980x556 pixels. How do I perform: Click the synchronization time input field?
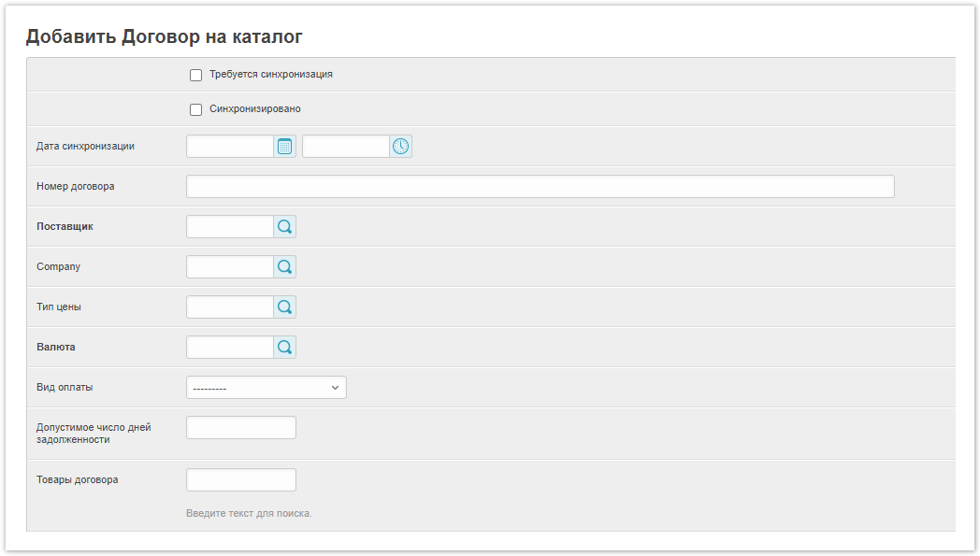[x=345, y=147]
